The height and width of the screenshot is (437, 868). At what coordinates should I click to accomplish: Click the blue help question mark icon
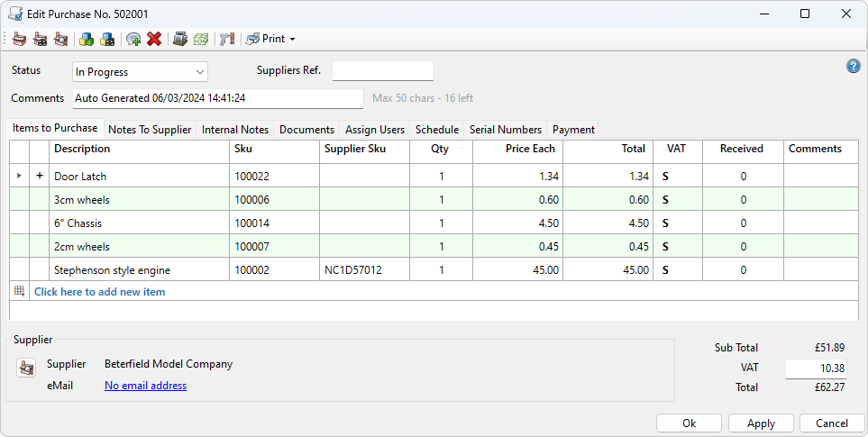coord(853,66)
